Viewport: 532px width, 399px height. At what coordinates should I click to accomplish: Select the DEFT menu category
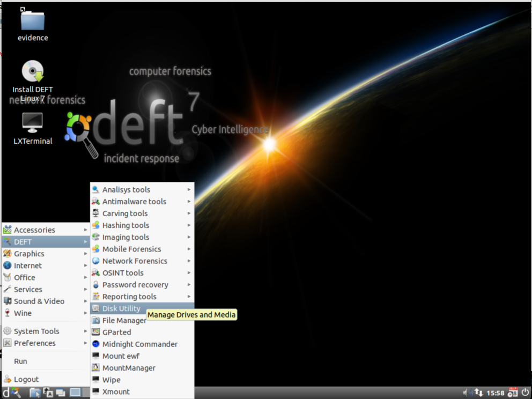click(x=46, y=242)
